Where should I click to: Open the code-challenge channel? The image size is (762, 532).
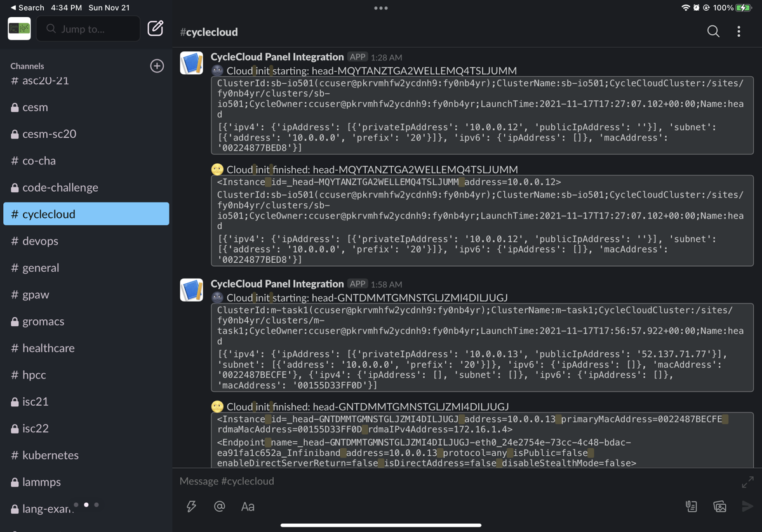[86, 187]
